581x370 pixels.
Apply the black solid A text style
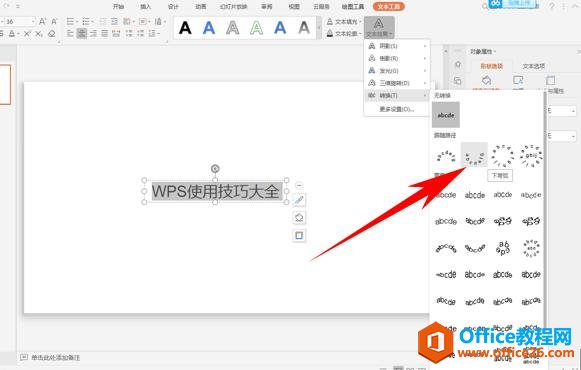point(185,28)
